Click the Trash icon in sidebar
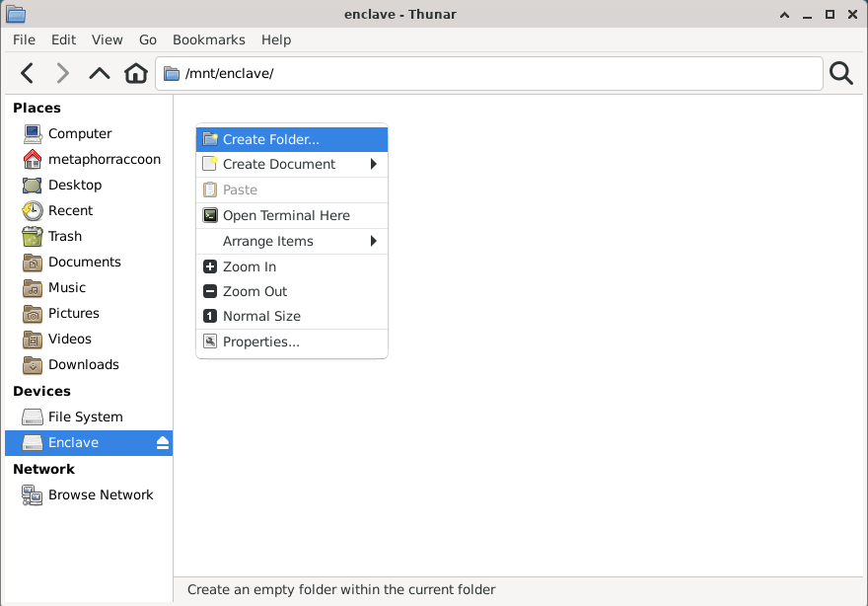This screenshot has height=606, width=868. [x=33, y=237]
